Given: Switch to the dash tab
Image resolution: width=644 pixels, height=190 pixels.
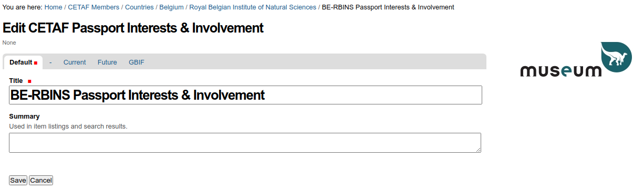Looking at the screenshot, I should 50,62.
